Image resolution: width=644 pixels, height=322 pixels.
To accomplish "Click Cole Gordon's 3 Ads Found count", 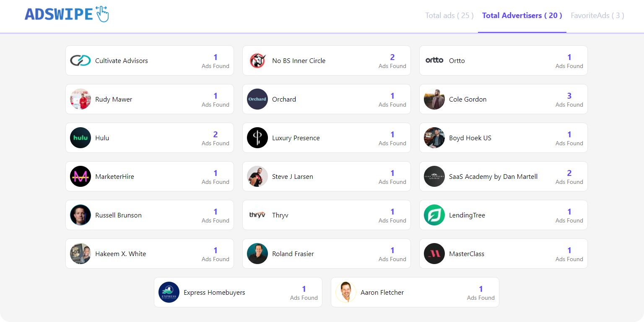I will click(569, 100).
